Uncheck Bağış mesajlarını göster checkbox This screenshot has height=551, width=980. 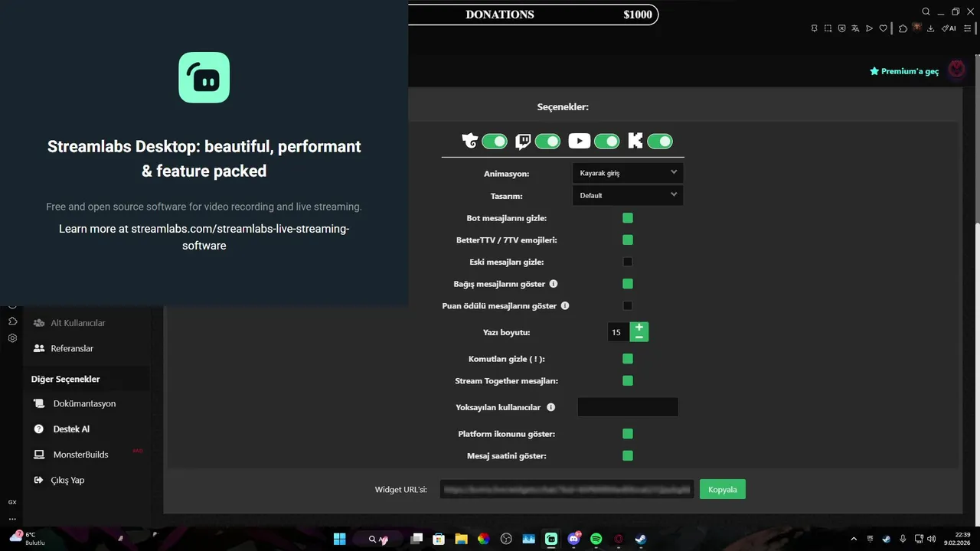pyautogui.click(x=628, y=284)
